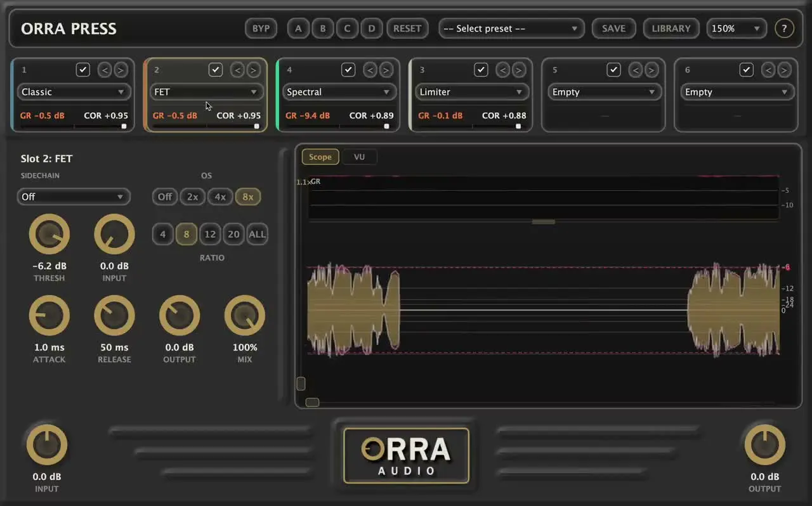The width and height of the screenshot is (812, 506).
Task: Switch to the Scope tab
Action: click(320, 157)
